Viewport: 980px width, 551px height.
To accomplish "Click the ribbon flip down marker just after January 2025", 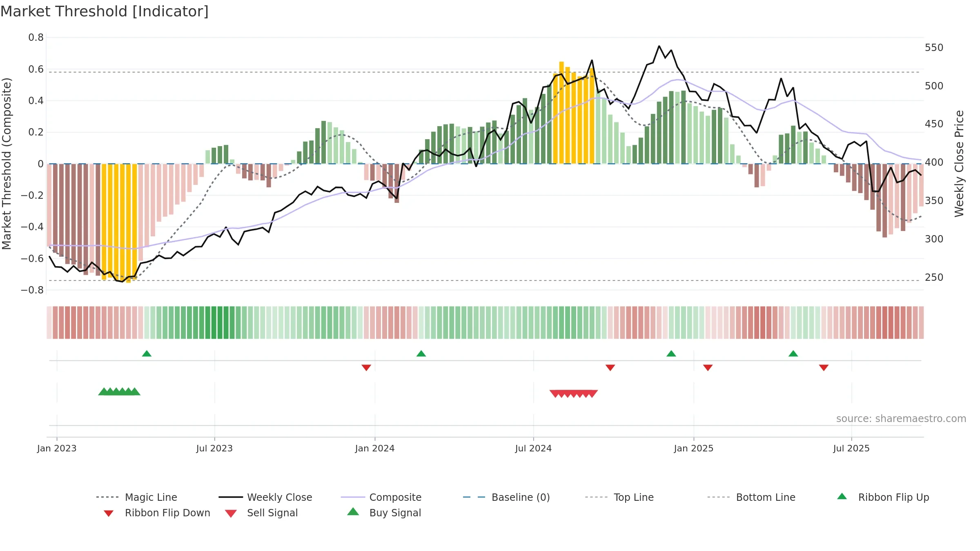I will point(708,368).
